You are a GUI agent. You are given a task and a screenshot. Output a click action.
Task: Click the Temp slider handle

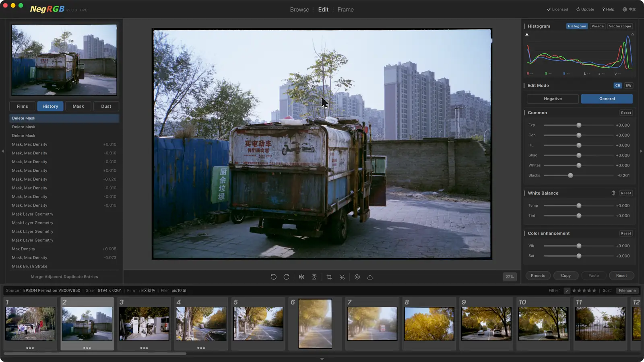click(x=579, y=206)
